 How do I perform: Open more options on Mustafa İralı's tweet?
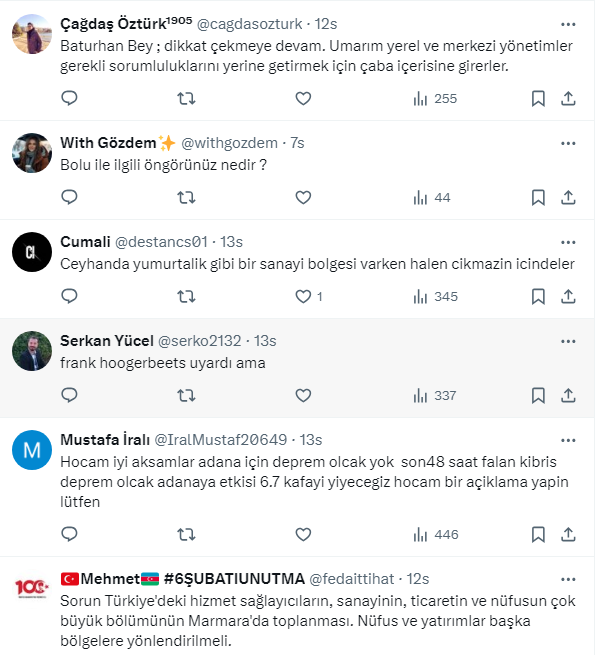568,439
